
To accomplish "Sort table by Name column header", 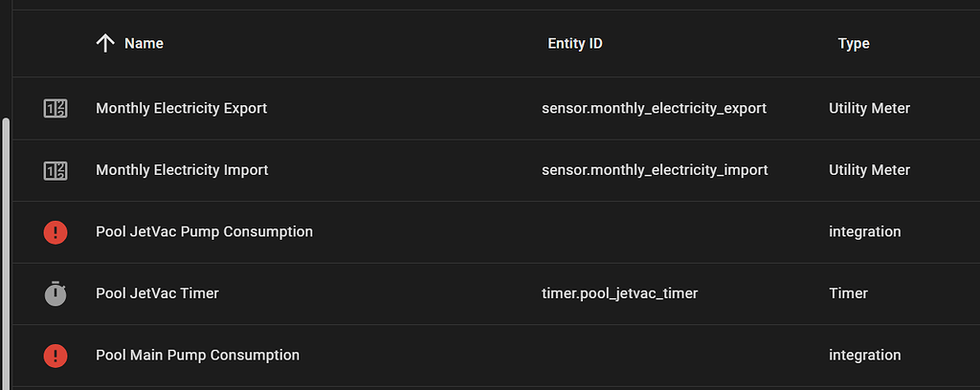I will click(144, 44).
